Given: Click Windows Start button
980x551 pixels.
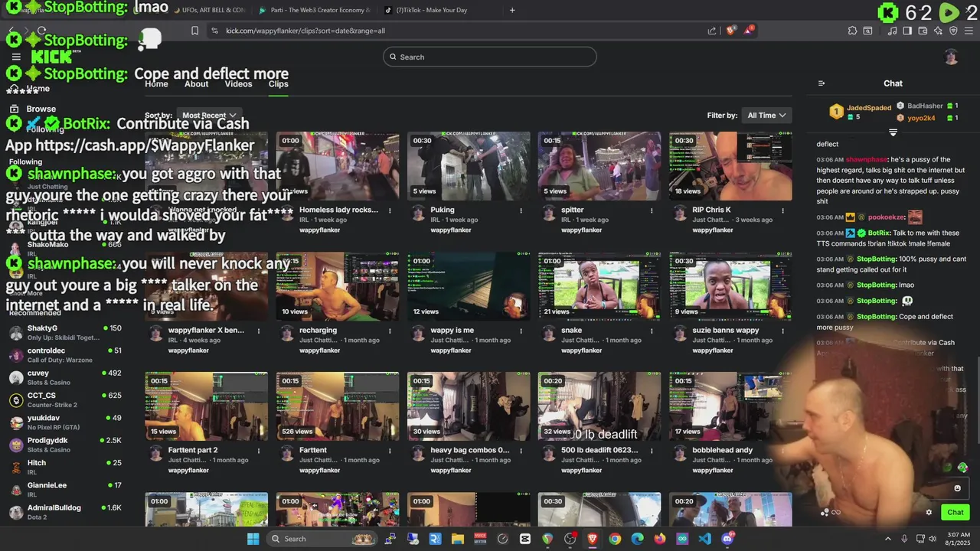Looking at the screenshot, I should 253,539.
